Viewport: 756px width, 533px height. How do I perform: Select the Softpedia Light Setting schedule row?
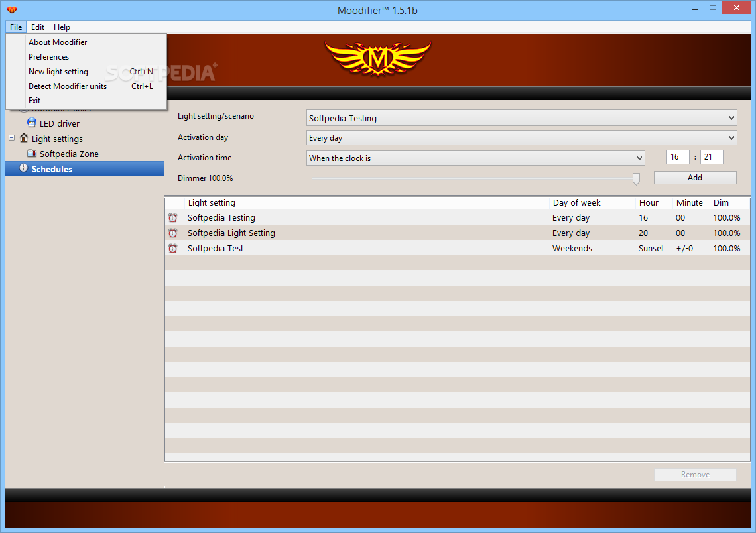[458, 233]
